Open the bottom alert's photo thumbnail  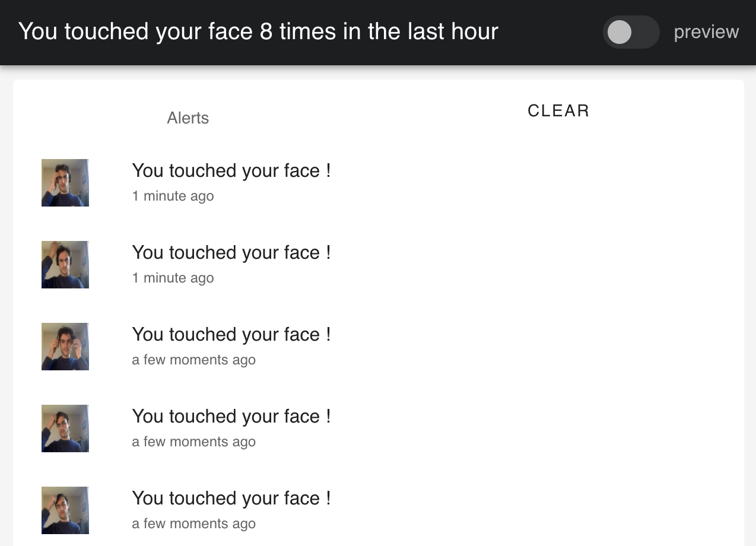click(x=65, y=510)
